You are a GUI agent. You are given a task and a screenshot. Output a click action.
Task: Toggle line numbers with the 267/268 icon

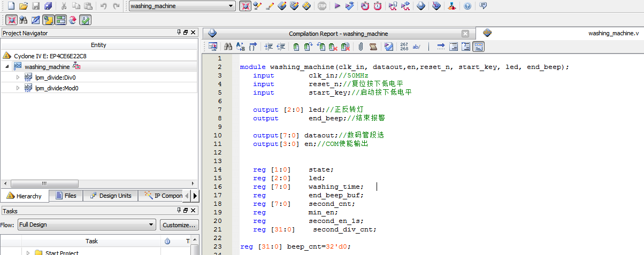click(404, 47)
